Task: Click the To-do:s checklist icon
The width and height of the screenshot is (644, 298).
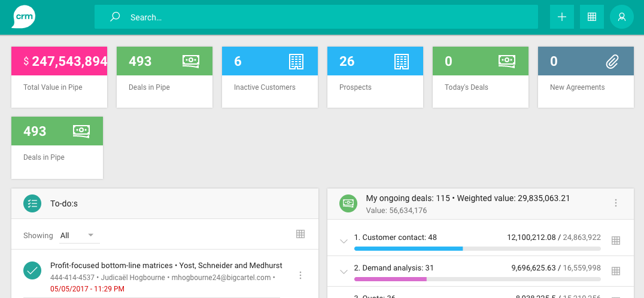Action: (32, 203)
